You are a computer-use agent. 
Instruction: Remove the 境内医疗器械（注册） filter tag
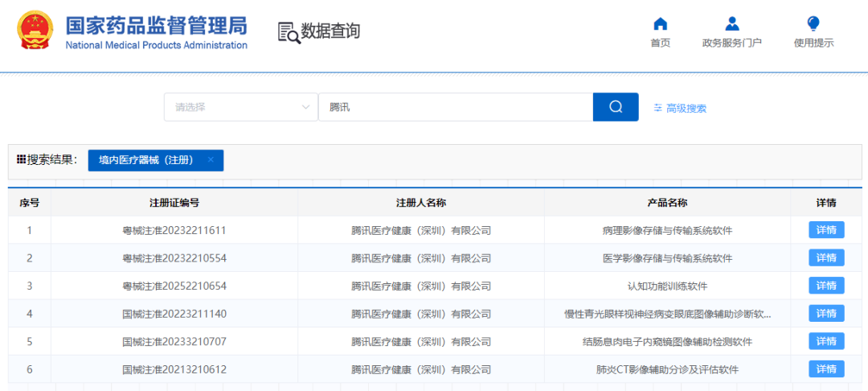211,160
